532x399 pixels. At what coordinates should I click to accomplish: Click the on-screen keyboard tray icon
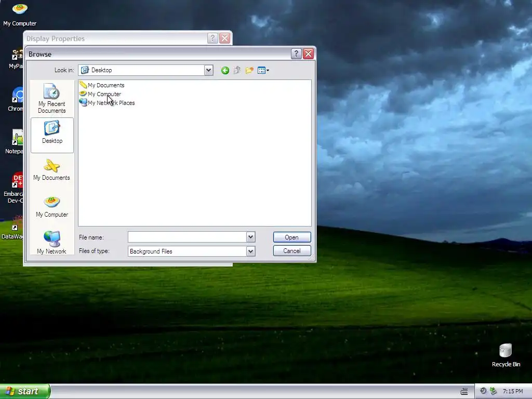click(464, 392)
